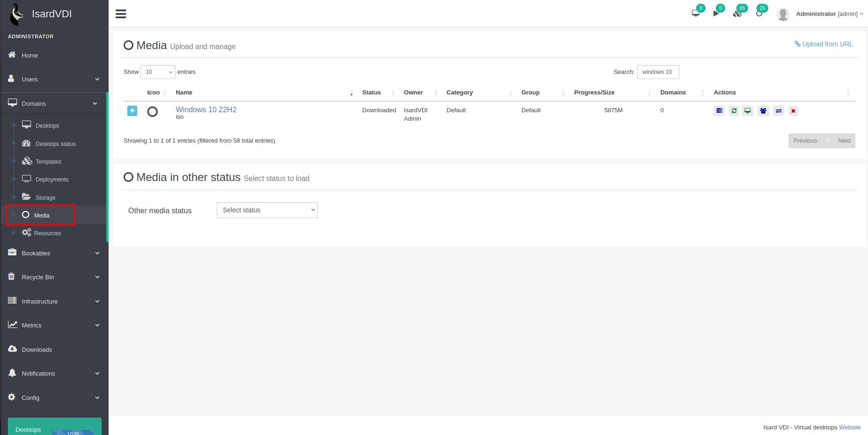Screen dimensions: 868x435
Task: Click the green refresh icon in Actions
Action: [734, 111]
